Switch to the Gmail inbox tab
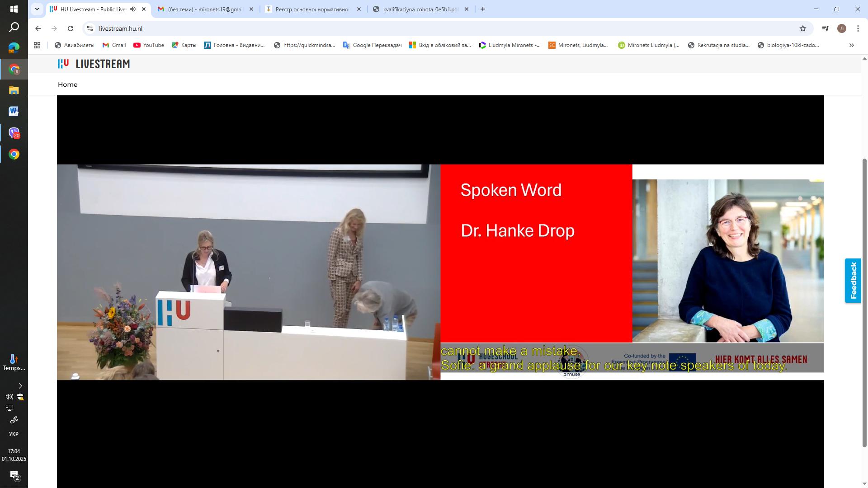 tap(203, 9)
